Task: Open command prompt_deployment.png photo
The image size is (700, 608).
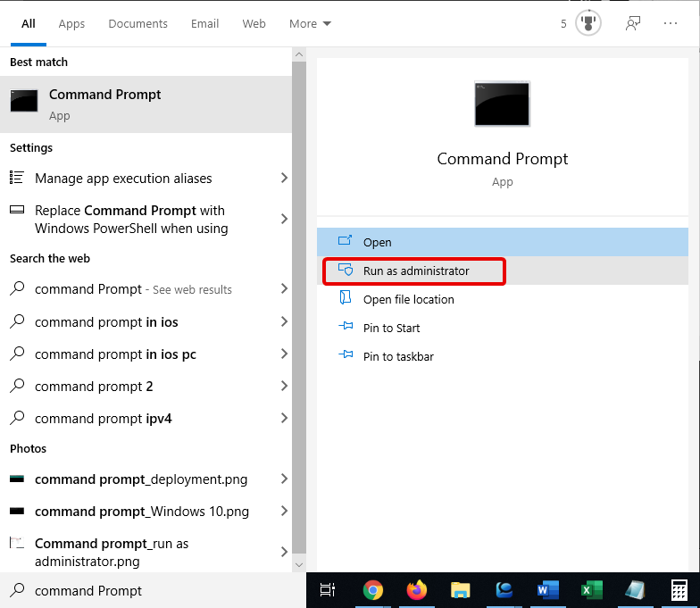Action: coord(146,479)
